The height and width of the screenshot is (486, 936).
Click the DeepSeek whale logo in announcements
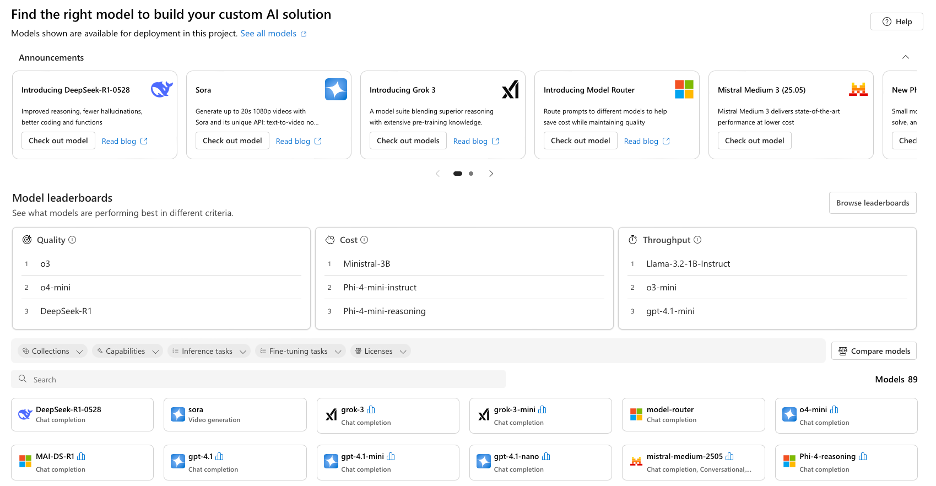pyautogui.click(x=162, y=90)
